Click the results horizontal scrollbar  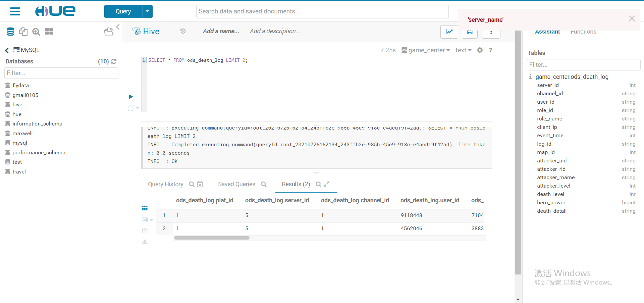pos(212,238)
